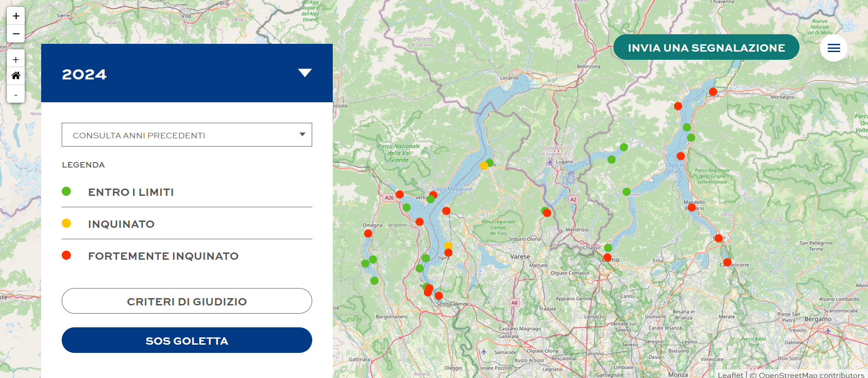Click the yellow marker above Ispra
This screenshot has width=868, height=378.
(448, 246)
